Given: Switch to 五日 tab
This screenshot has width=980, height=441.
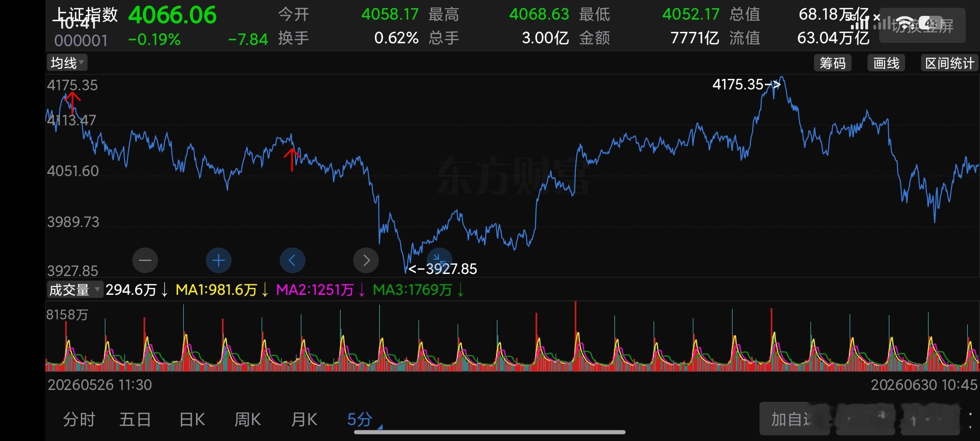Looking at the screenshot, I should pos(135,419).
